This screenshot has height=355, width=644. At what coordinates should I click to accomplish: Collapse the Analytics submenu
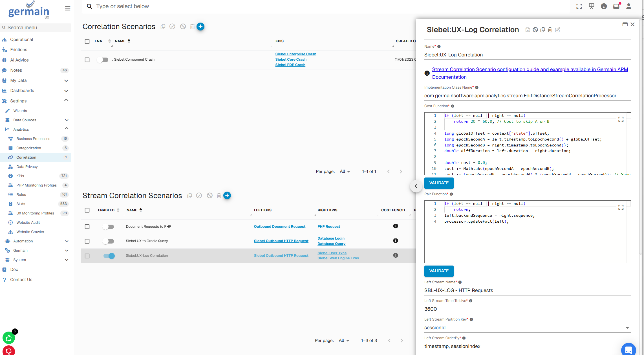coord(36,129)
